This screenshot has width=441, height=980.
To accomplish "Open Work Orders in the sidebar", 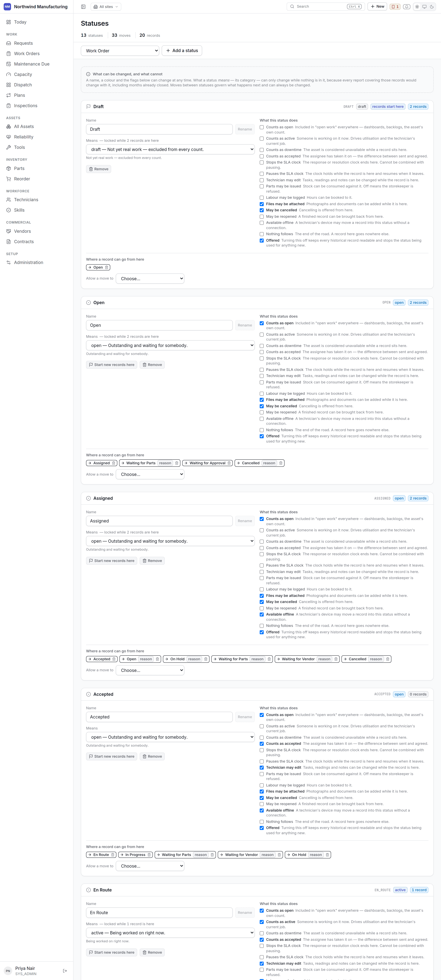I will pos(37,54).
